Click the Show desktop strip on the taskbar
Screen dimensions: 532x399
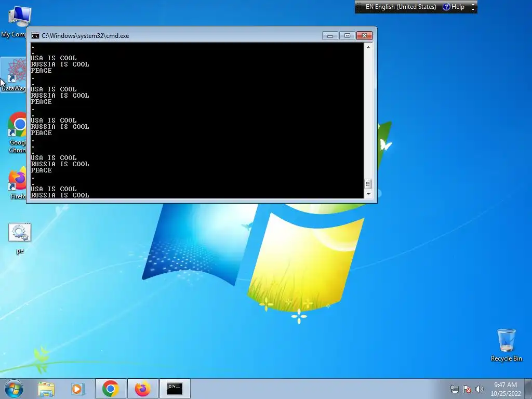[528, 389]
